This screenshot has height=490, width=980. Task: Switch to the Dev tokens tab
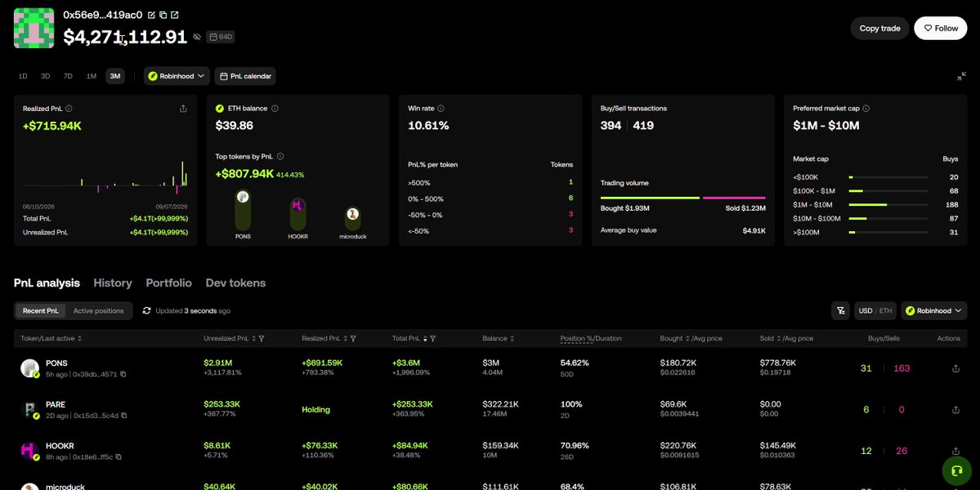235,283
